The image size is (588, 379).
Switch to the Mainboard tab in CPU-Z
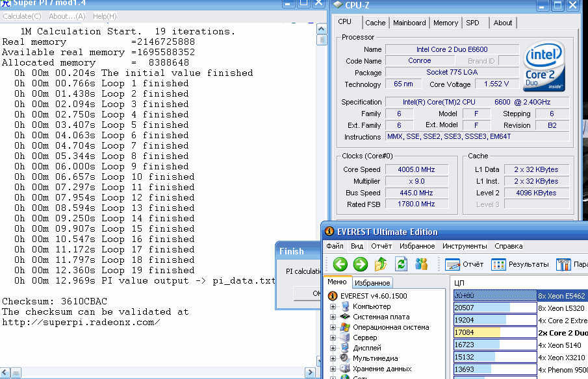click(x=409, y=23)
